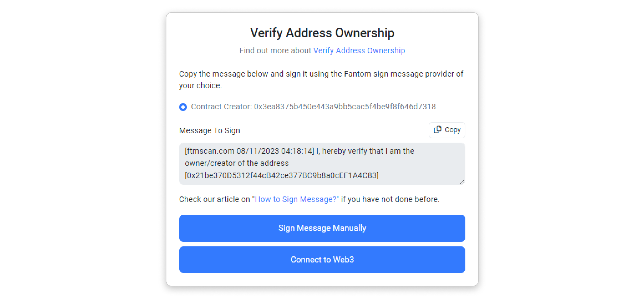Select the Contract Creator radio button
The width and height of the screenshot is (644, 298).
tap(183, 107)
